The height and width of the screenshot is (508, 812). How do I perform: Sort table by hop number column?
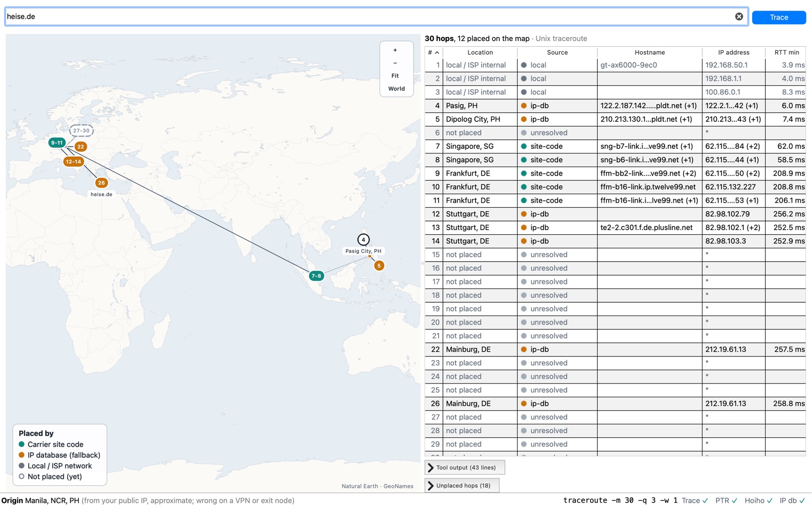pyautogui.click(x=433, y=52)
